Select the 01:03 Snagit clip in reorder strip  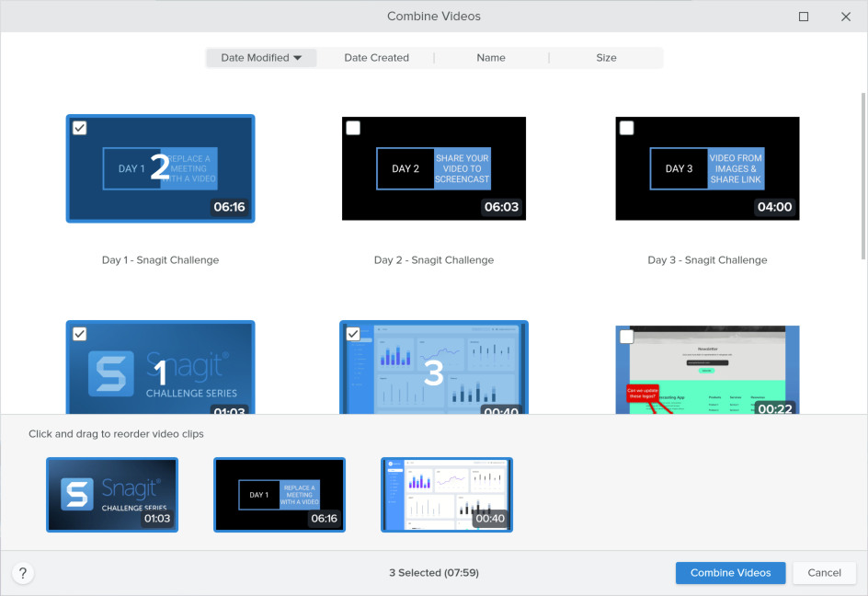(112, 495)
